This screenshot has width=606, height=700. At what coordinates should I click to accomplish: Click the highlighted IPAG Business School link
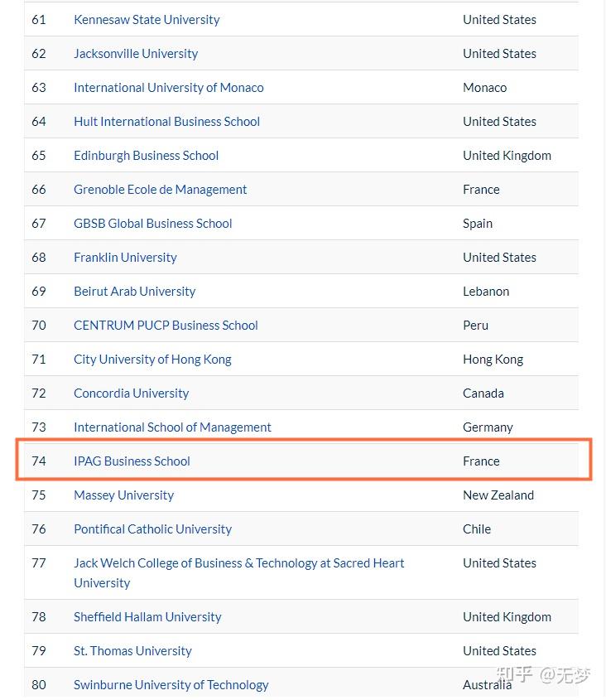(x=132, y=461)
